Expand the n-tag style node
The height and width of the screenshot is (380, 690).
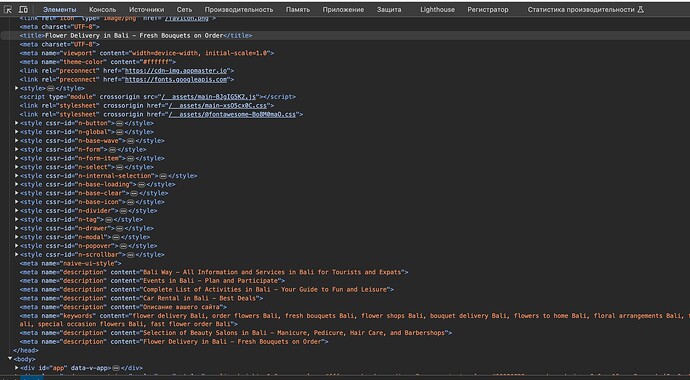click(x=17, y=219)
